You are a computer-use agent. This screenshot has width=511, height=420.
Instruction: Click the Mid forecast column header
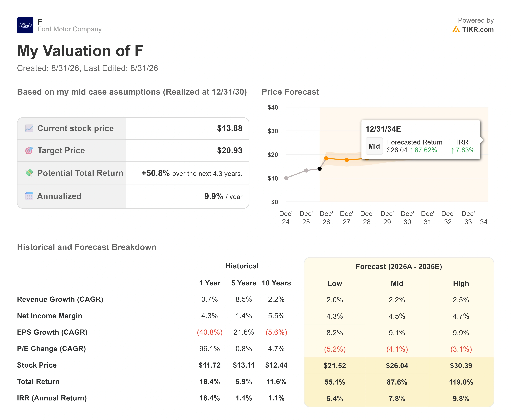397,283
